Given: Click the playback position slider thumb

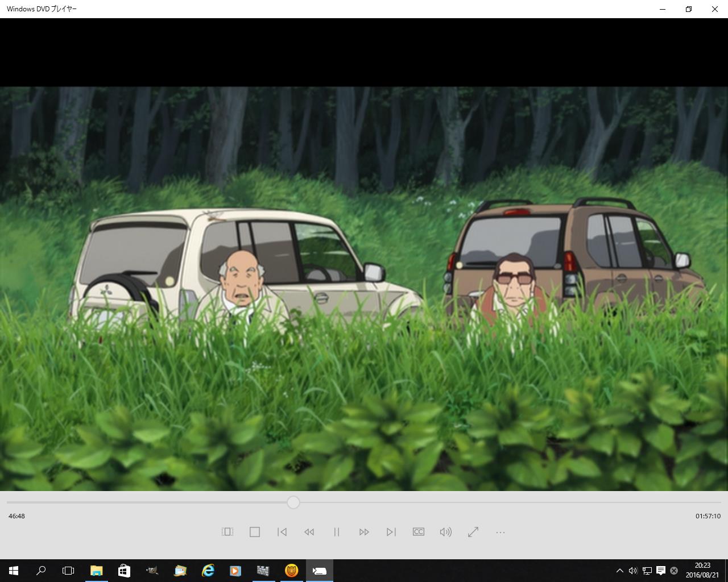Looking at the screenshot, I should click(x=293, y=502).
